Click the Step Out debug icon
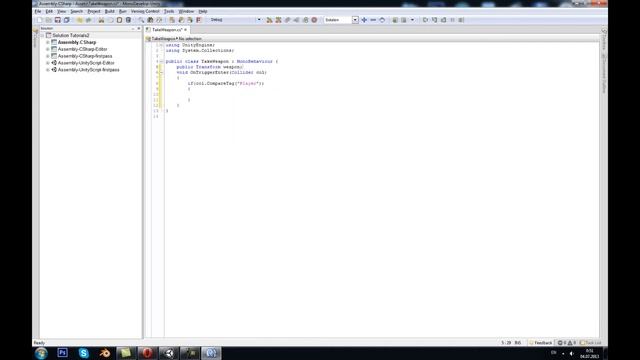 443,20
